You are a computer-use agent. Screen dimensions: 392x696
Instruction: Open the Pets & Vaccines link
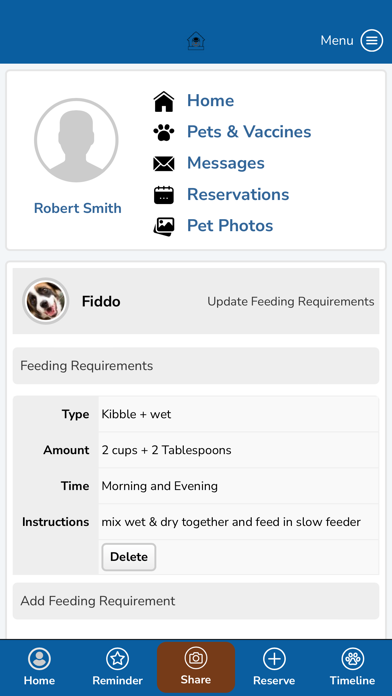click(x=249, y=132)
